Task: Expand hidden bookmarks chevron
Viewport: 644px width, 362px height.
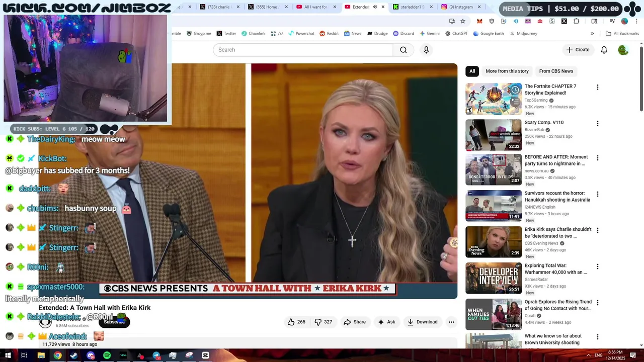Action: [x=592, y=34]
